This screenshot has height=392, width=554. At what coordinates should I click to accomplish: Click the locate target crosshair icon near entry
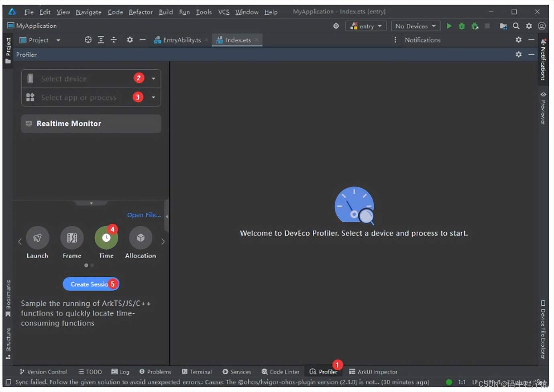tap(336, 26)
